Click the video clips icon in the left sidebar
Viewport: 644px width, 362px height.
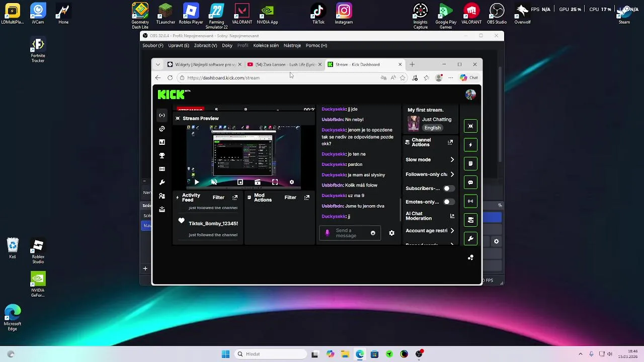tap(162, 169)
